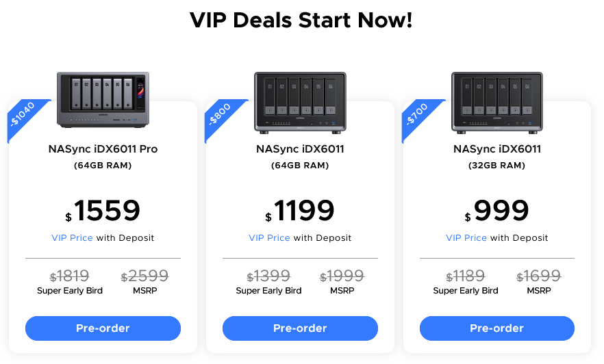Image resolution: width=604 pixels, height=364 pixels.
Task: Click the -$700 discount ribbon badge
Action: pyautogui.click(x=418, y=115)
